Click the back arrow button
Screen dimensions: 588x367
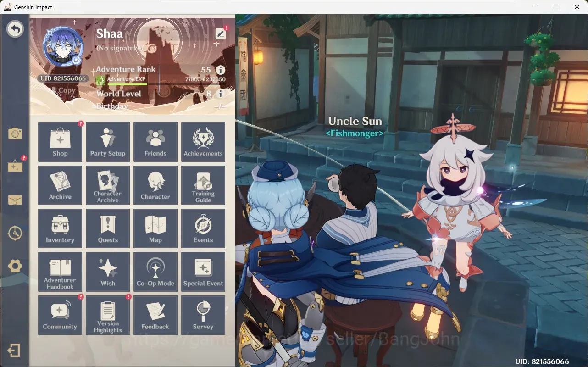(15, 30)
